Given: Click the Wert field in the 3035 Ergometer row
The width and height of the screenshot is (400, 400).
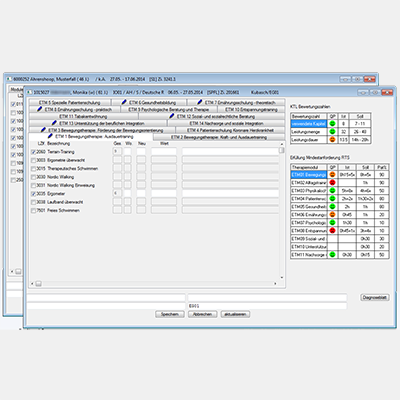Looking at the screenshot, I should [x=164, y=194].
